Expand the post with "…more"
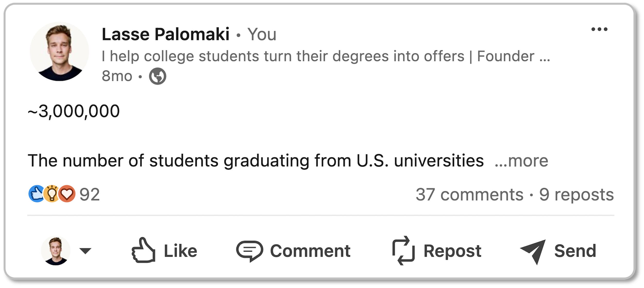644x288 pixels. [x=521, y=161]
